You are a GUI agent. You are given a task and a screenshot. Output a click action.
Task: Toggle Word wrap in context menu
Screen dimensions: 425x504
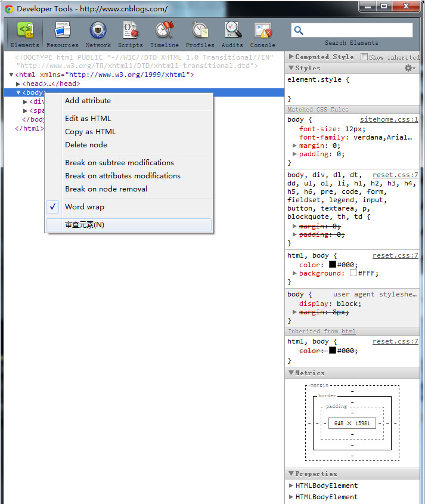pos(84,207)
